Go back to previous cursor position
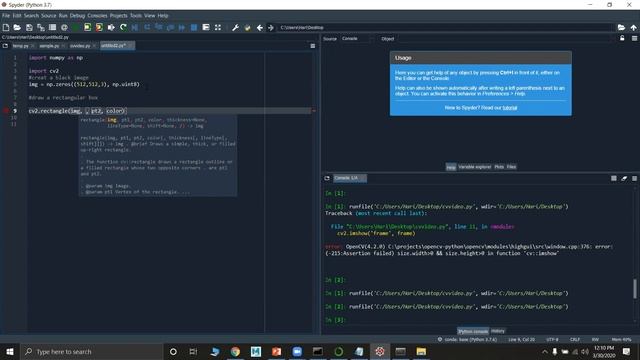The image size is (640, 360). click(x=260, y=27)
